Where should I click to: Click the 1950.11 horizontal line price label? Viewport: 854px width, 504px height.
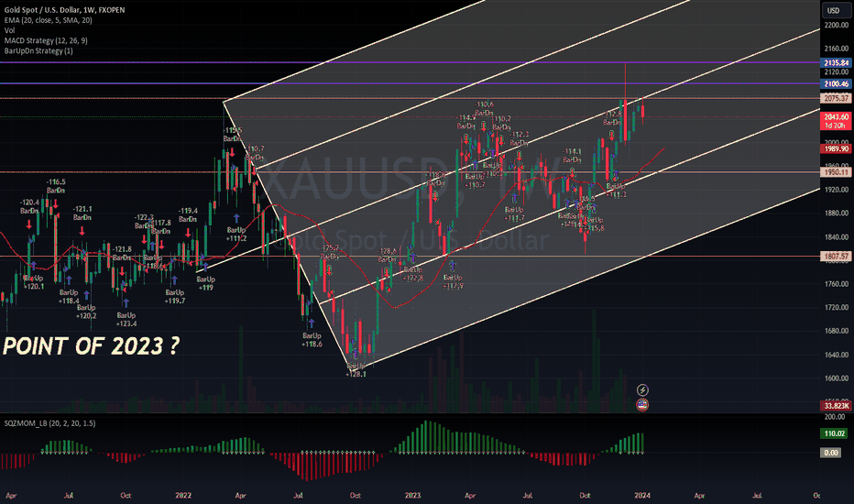pyautogui.click(x=836, y=172)
